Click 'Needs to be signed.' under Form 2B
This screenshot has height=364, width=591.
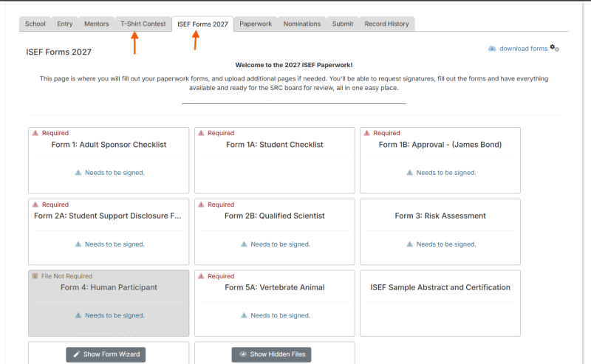point(281,244)
